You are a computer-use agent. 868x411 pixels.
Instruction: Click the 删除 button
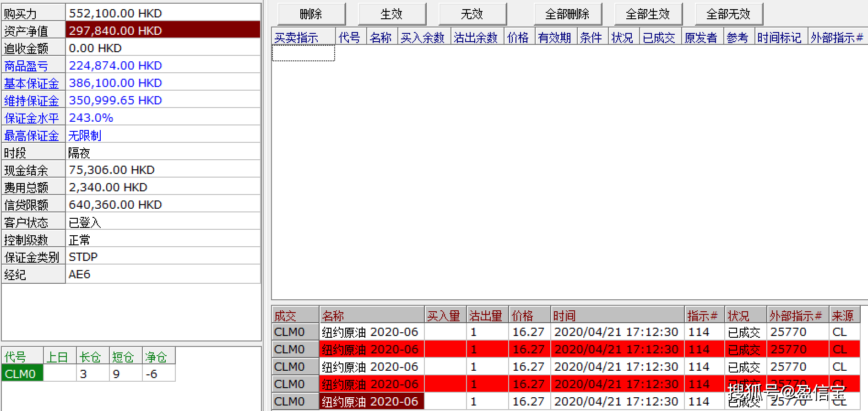coord(311,14)
